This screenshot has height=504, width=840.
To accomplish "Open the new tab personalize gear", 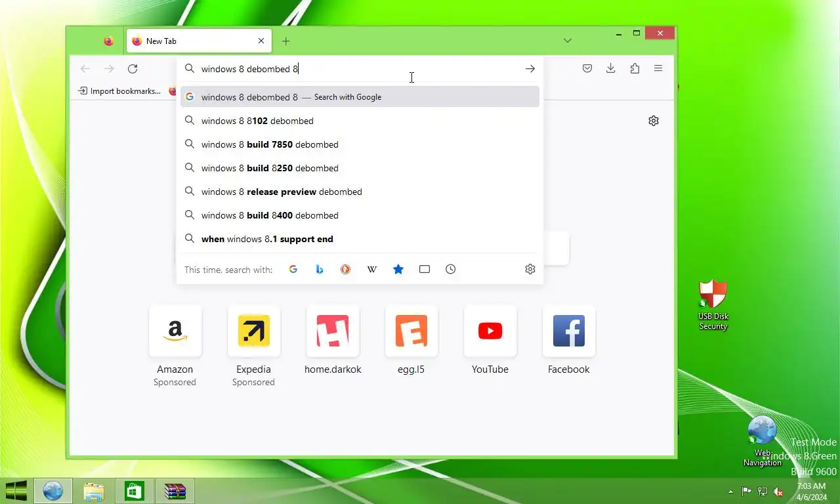I will tap(654, 121).
